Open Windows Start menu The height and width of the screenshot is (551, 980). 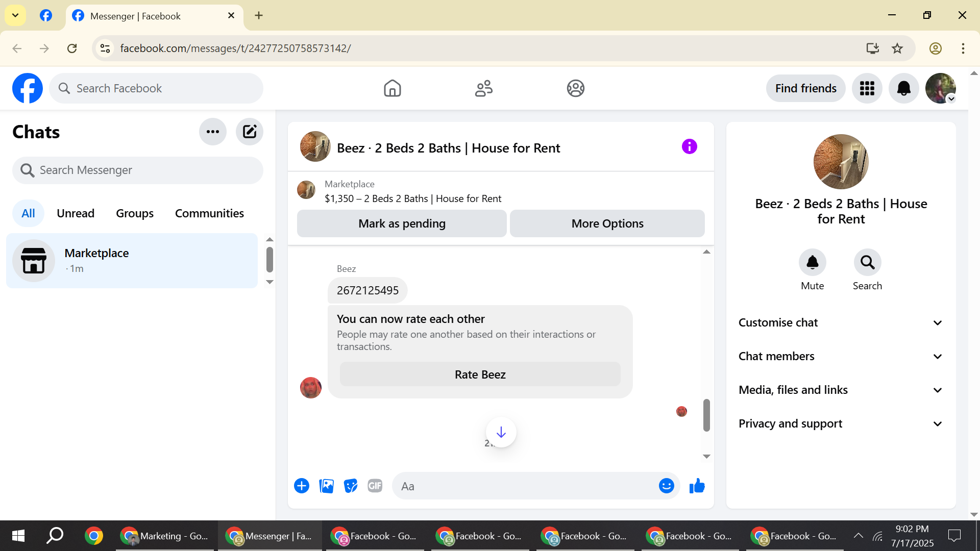pyautogui.click(x=18, y=536)
